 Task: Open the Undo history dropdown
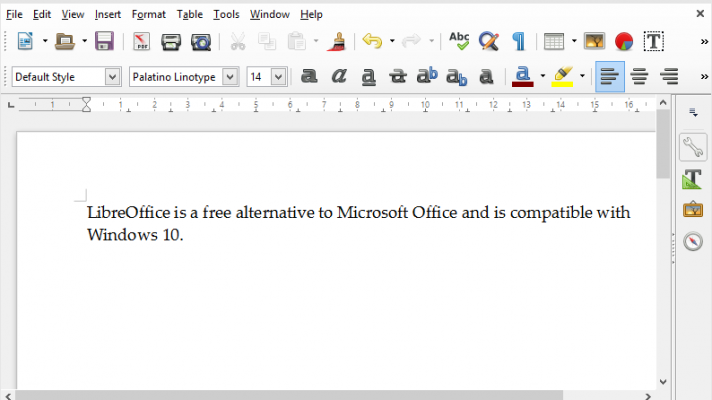click(392, 41)
